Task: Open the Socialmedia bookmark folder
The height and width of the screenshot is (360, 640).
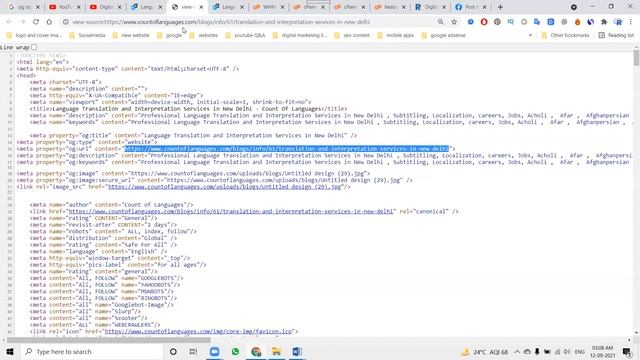Action: tap(87, 36)
